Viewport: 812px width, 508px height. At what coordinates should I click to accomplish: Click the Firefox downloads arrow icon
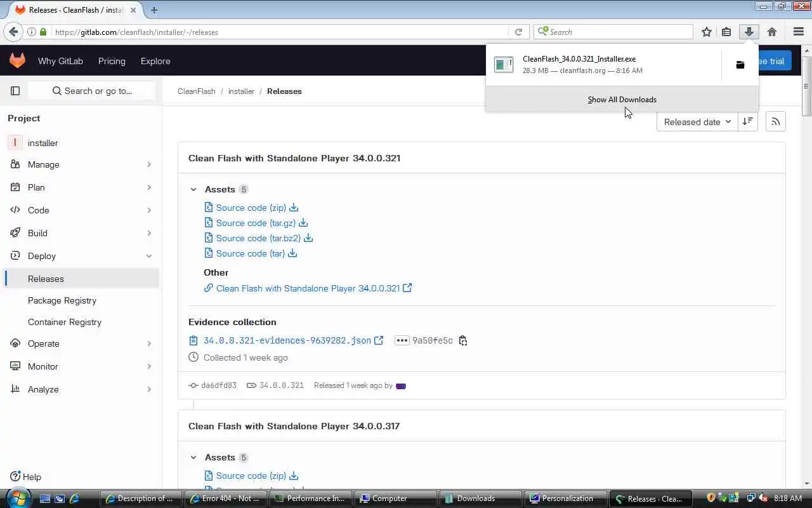749,32
